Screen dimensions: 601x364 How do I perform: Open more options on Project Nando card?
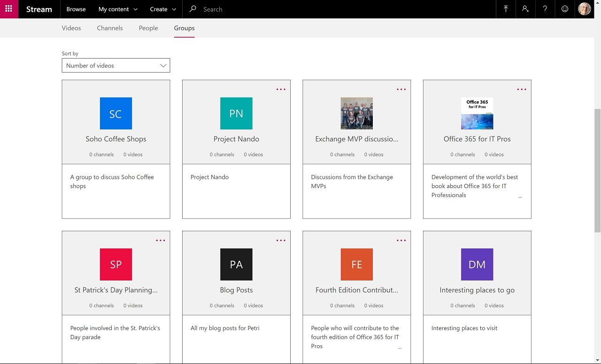281,89
